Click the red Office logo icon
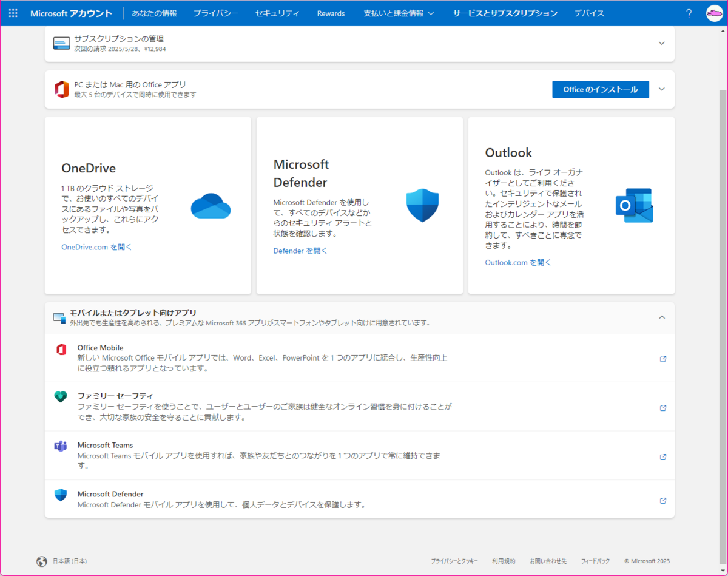Screen dimensions: 728x576 (61, 89)
